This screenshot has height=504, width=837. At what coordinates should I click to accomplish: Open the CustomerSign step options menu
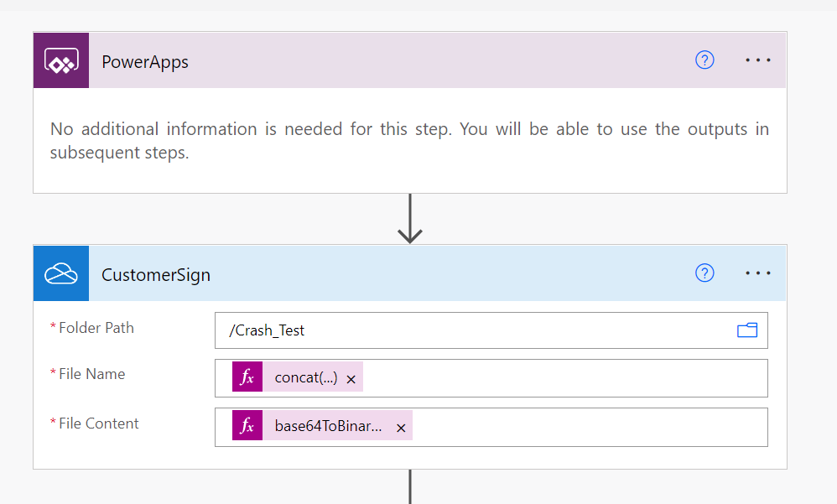click(x=758, y=273)
